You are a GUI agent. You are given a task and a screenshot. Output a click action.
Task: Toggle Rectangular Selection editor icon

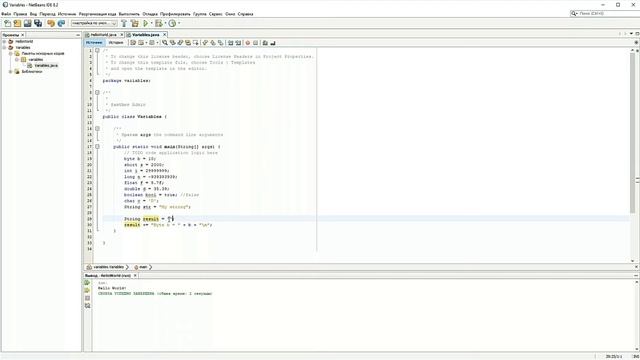coord(196,42)
